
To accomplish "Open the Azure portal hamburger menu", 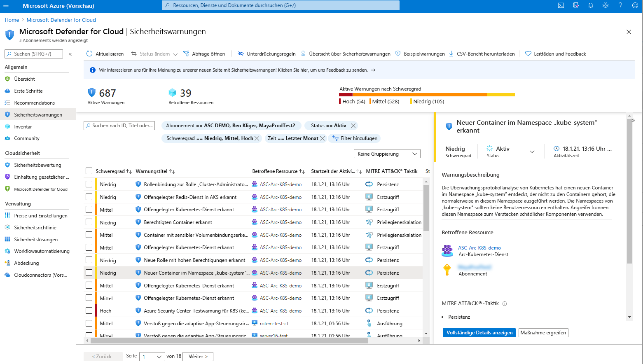I will click(x=6, y=6).
